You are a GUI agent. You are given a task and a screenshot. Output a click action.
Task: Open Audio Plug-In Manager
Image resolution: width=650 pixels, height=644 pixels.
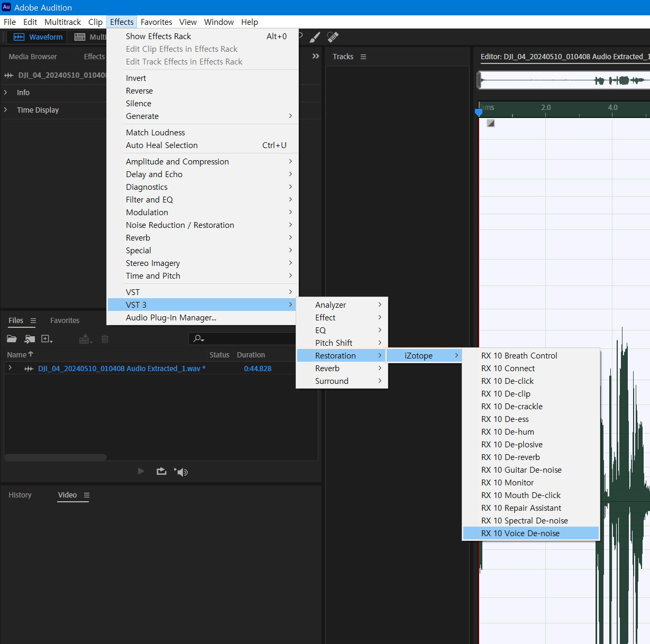(202, 318)
